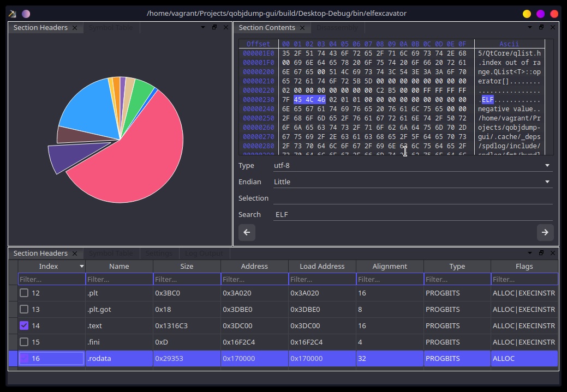This screenshot has width=567, height=392.
Task: Click the next search result arrow button
Action: pyautogui.click(x=545, y=232)
